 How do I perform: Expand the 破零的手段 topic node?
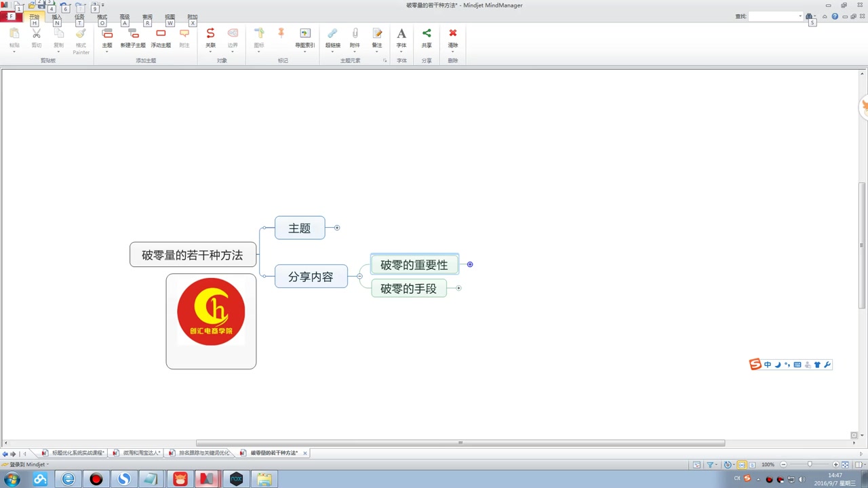pyautogui.click(x=458, y=288)
